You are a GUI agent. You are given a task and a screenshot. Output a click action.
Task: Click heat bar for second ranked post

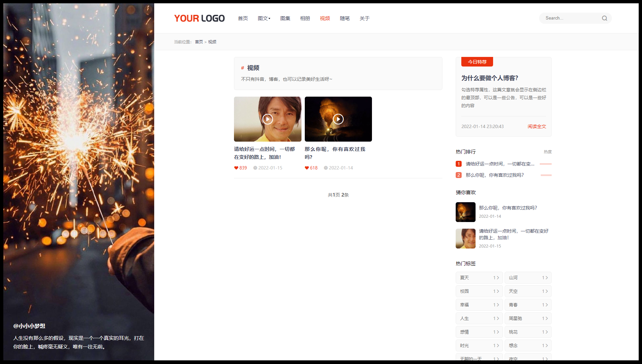[x=546, y=175]
